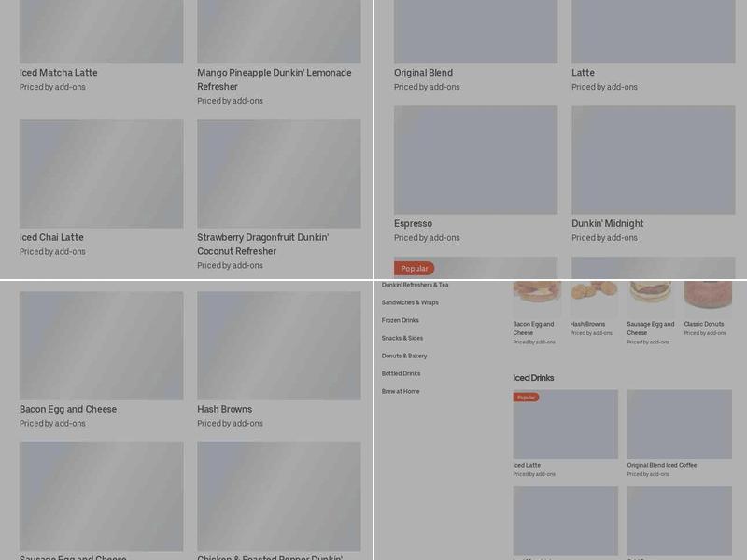Open Iced Latte title under Iced Drinks
Image resolution: width=747 pixels, height=560 pixels.
(527, 465)
